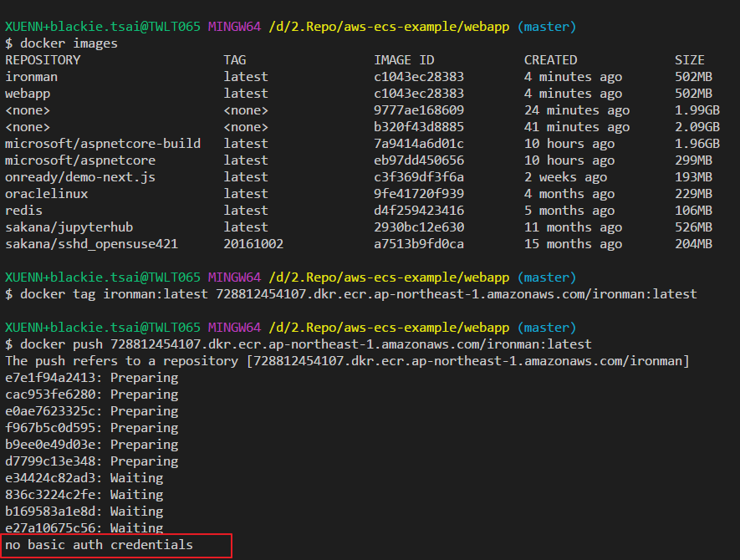Click the sakana/jupyterhub repository entry
The width and height of the screenshot is (740, 560).
tap(69, 227)
